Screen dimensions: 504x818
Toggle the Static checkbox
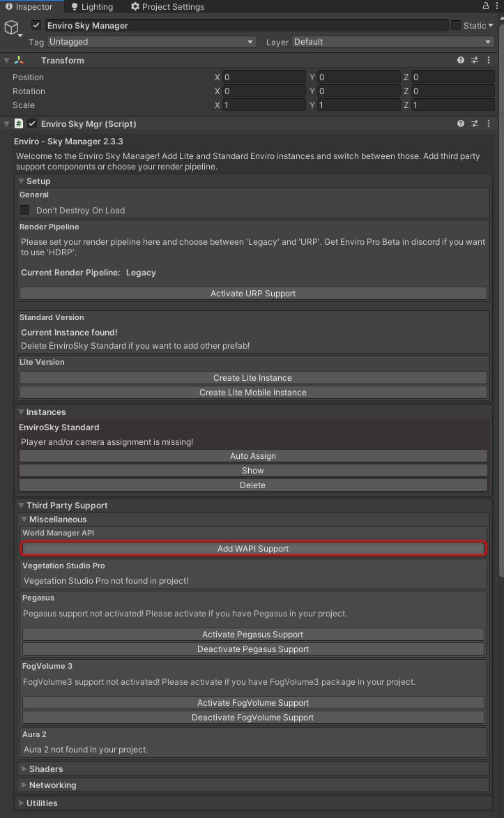pos(456,26)
